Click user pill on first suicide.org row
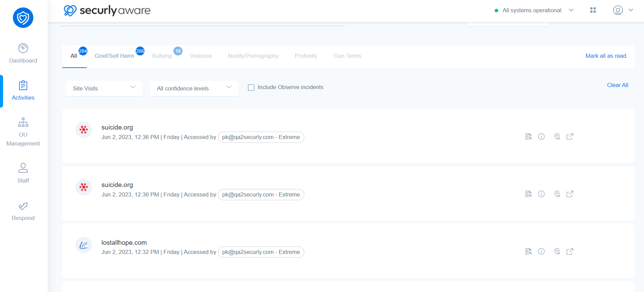 coord(261,137)
